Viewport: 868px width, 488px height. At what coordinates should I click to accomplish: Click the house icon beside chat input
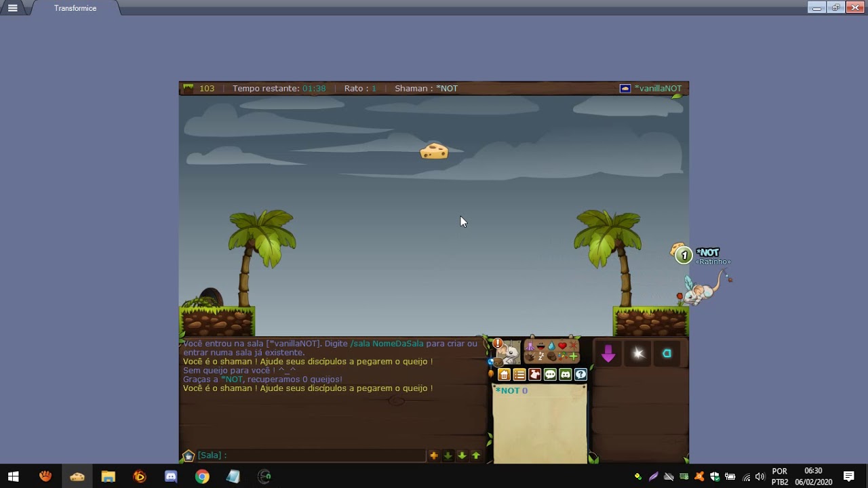tap(189, 455)
